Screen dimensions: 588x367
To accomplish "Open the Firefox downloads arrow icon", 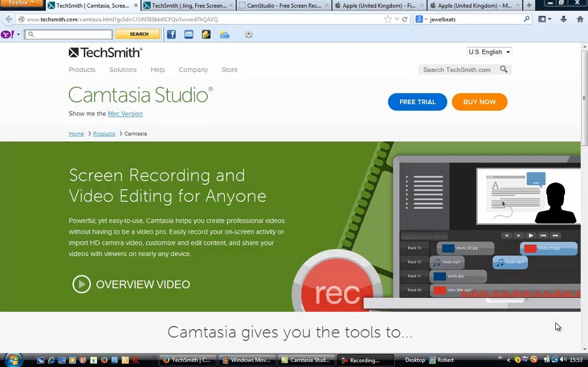I will coord(563,19).
